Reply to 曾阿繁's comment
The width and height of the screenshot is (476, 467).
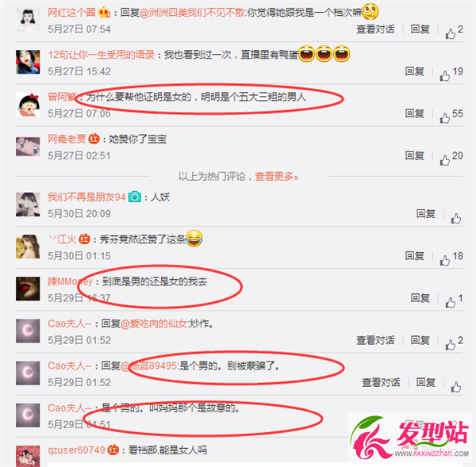click(414, 113)
